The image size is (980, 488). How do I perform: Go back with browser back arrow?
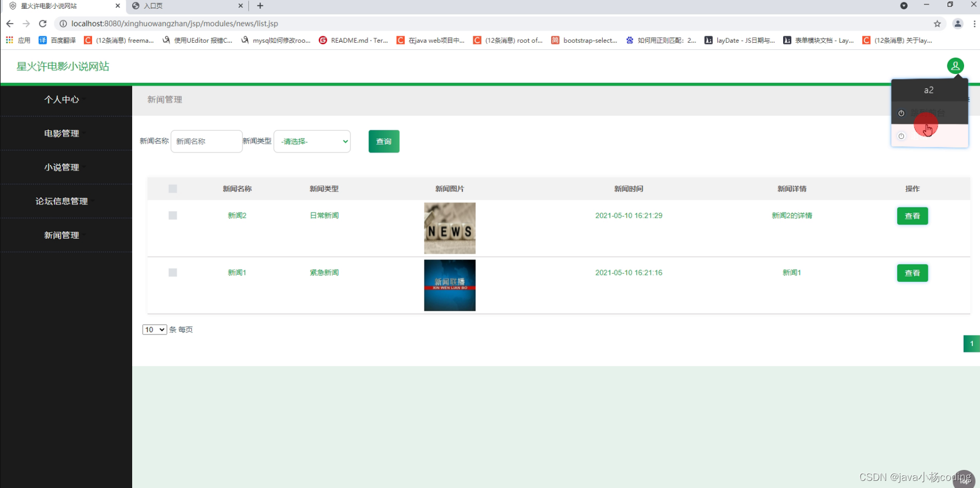pos(10,24)
